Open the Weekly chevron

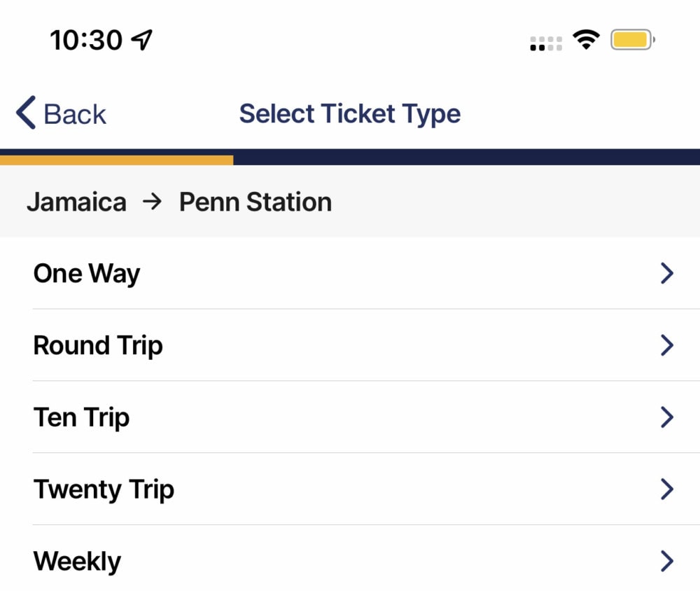(667, 561)
